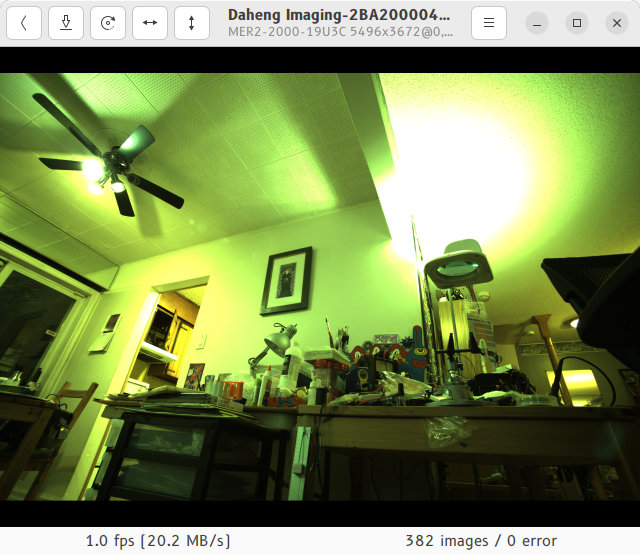This screenshot has height=554, width=640.
Task: Toggle horizontal flip of the video
Action: pos(150,23)
